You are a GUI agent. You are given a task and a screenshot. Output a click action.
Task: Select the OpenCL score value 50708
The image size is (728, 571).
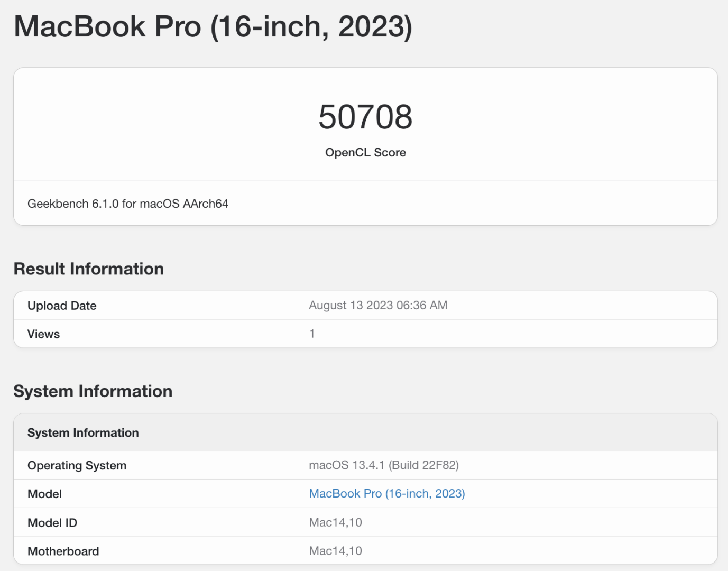coord(365,117)
